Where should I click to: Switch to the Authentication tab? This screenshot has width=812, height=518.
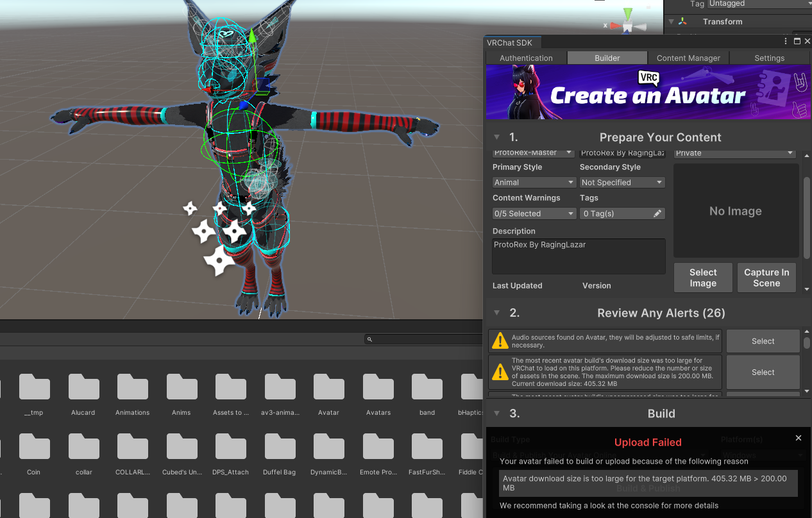click(x=526, y=58)
